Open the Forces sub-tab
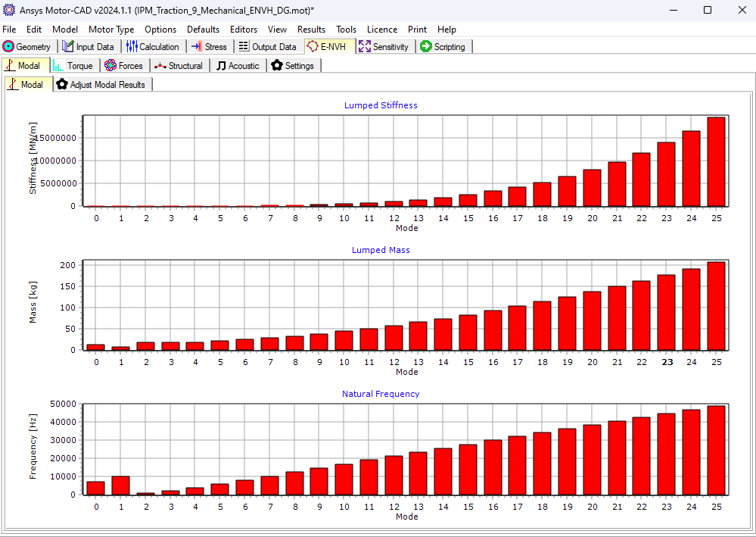This screenshot has width=756, height=537. tap(125, 65)
